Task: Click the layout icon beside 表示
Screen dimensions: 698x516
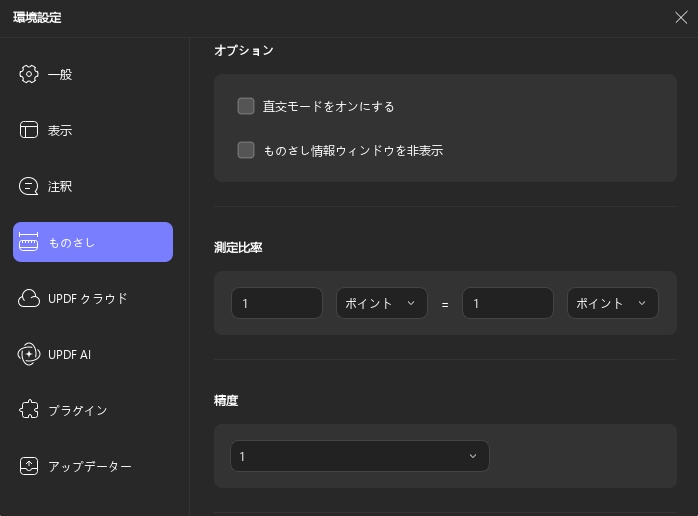Action: pos(29,130)
